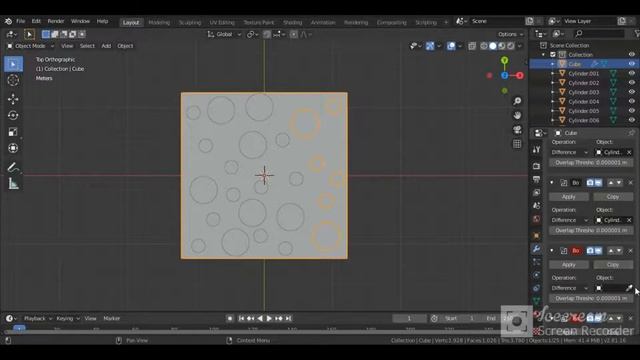Toggle X-ray mode in viewport header
This screenshot has width=640, height=360.
point(472,46)
